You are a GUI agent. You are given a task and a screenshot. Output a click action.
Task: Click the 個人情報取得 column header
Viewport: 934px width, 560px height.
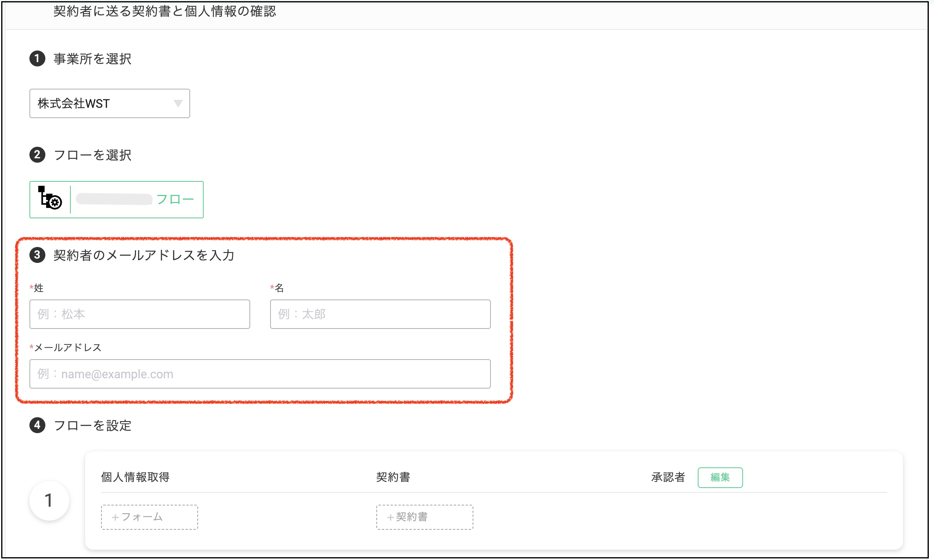135,477
